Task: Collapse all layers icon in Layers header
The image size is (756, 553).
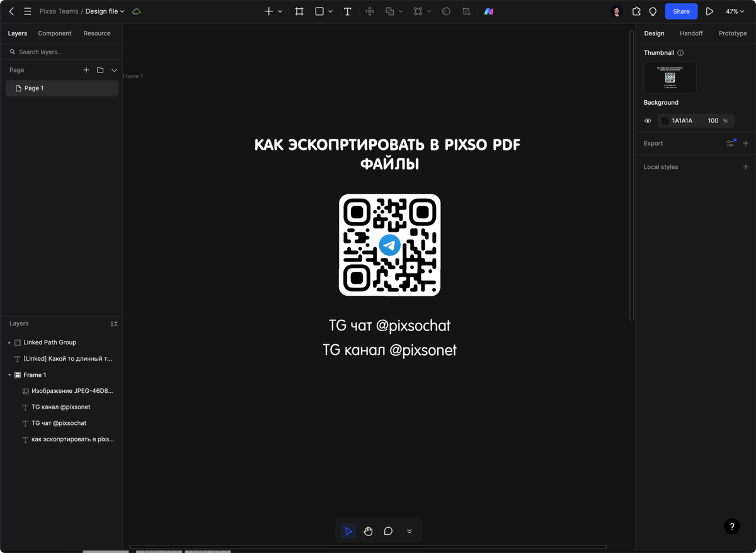Action: point(114,323)
